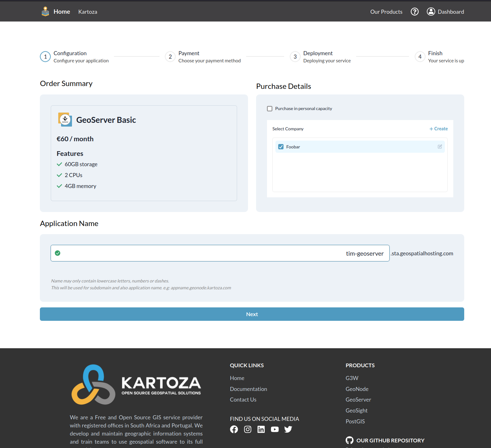Click the 'Select Company' label
Viewport: 491px width, 448px height.
(x=288, y=129)
